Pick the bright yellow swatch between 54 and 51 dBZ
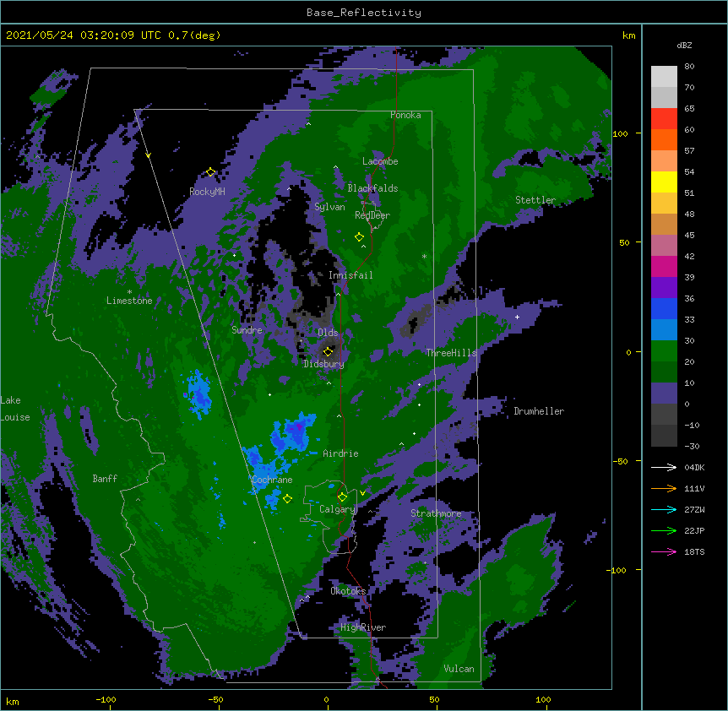This screenshot has height=711, width=728. click(664, 182)
